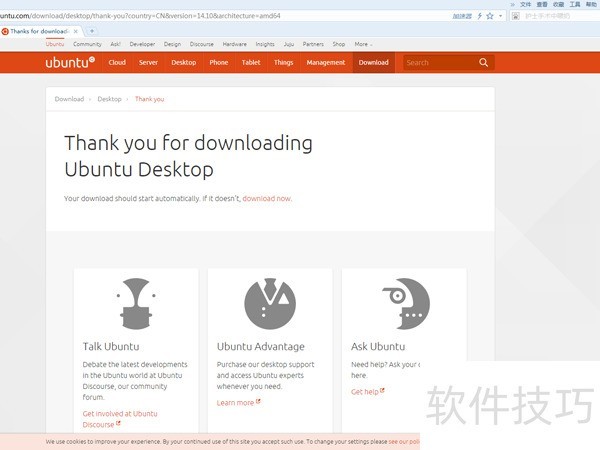
Task: Click the search engine icon beside browser search box
Action: click(516, 16)
